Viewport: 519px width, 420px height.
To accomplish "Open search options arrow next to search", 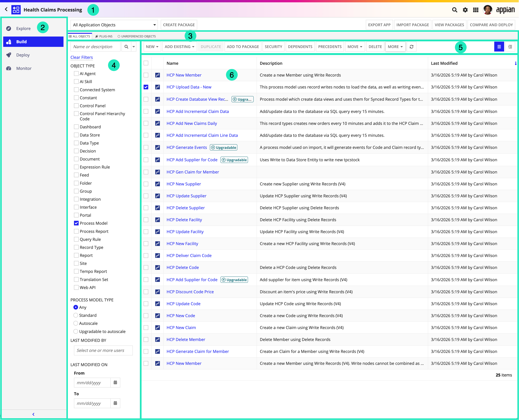I will point(134,47).
